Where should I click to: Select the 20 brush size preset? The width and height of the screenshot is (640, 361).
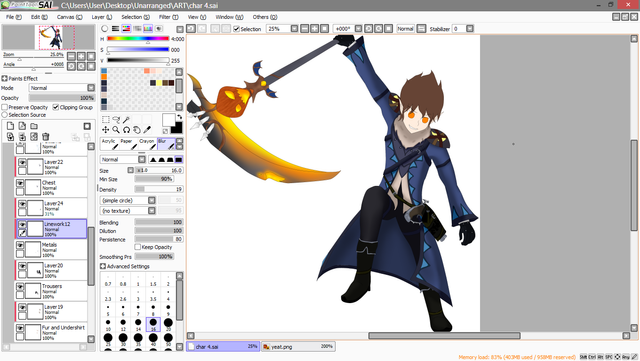click(x=168, y=325)
